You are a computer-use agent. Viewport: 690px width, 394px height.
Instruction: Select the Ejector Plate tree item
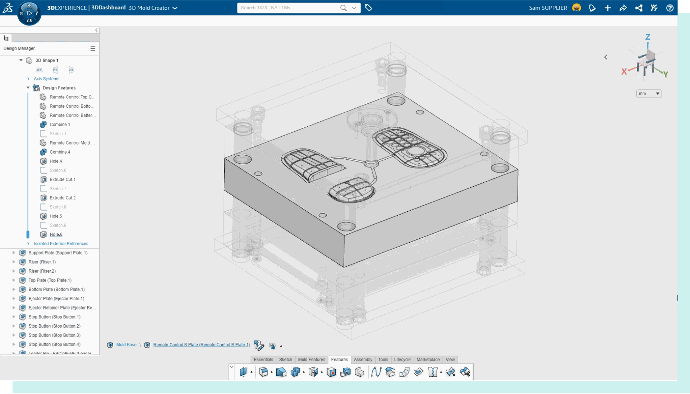(56, 299)
